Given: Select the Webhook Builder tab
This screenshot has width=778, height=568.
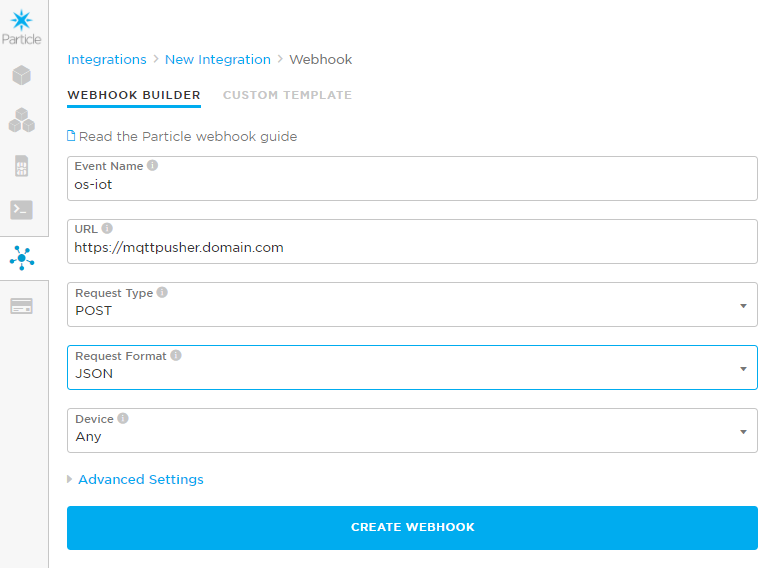Looking at the screenshot, I should (134, 95).
